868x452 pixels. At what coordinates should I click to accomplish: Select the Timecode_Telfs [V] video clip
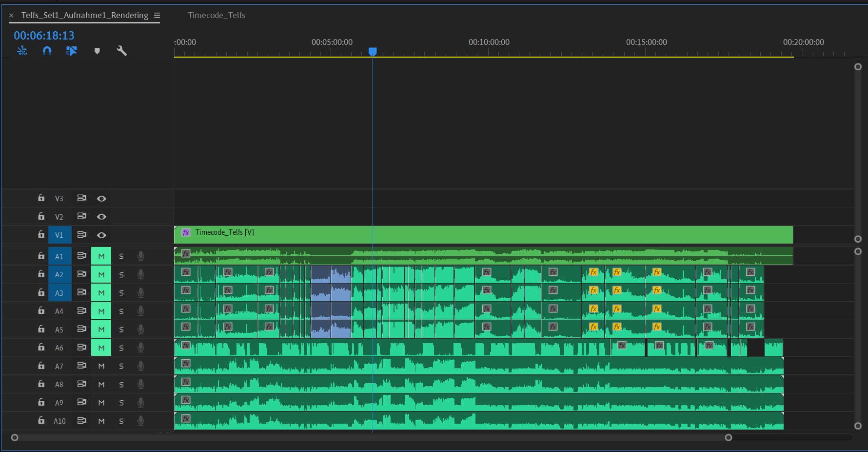483,235
